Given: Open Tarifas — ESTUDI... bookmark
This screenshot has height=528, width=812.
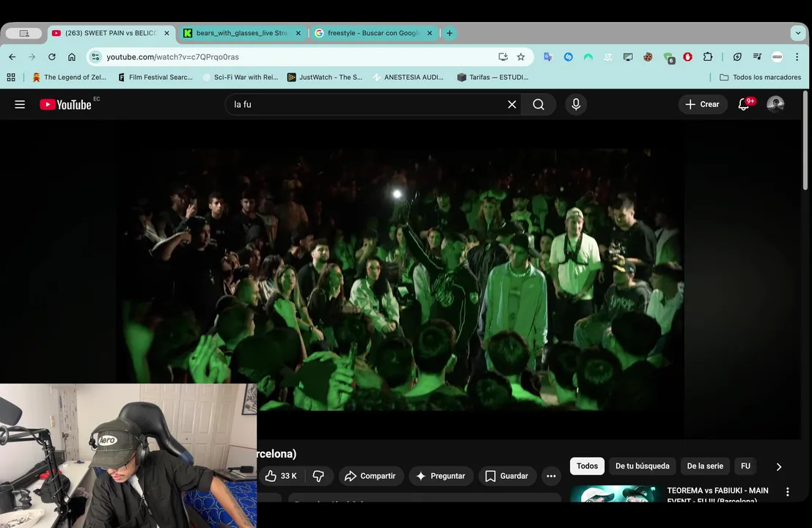Looking at the screenshot, I should tap(493, 77).
